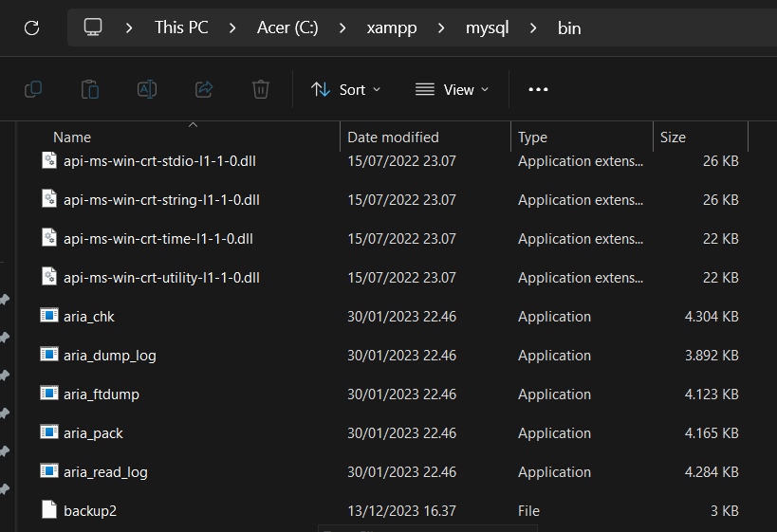Click the 4.123 KB size value
This screenshot has height=532, width=777.
[x=712, y=394]
